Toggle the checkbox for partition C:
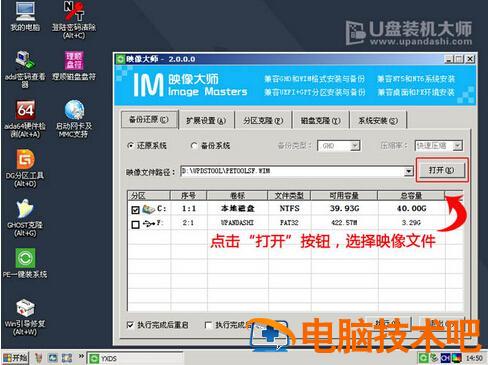 pos(135,210)
